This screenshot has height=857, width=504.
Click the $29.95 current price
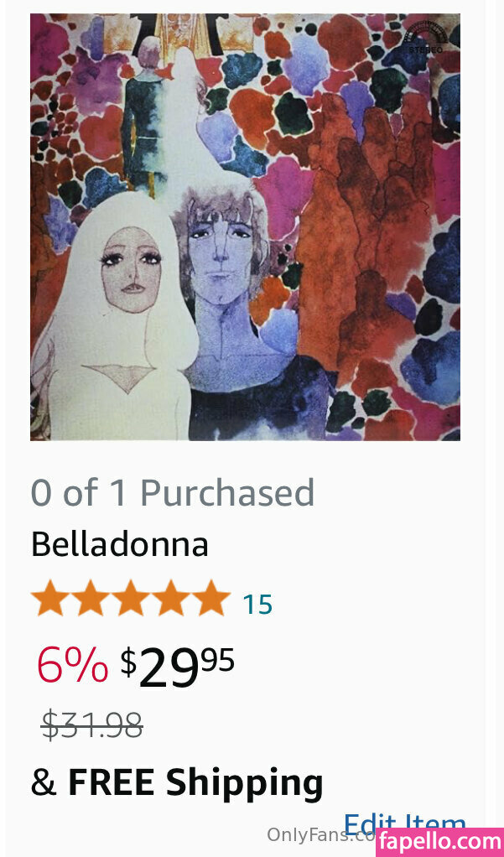(x=178, y=667)
